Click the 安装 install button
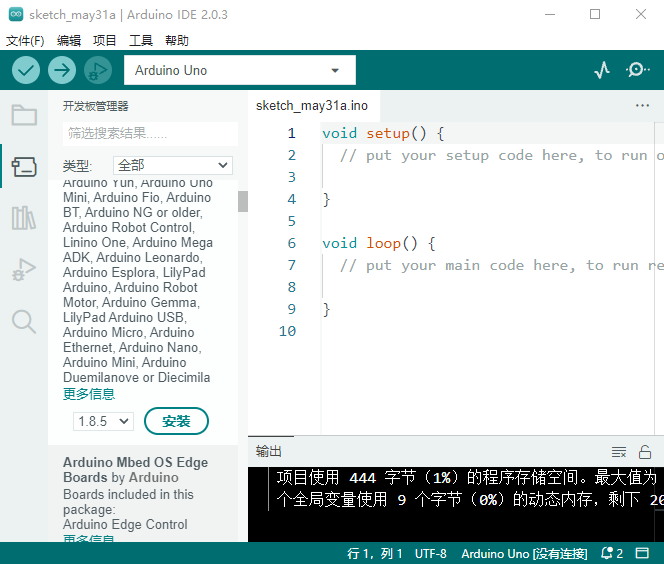The image size is (664, 564). [x=176, y=421]
